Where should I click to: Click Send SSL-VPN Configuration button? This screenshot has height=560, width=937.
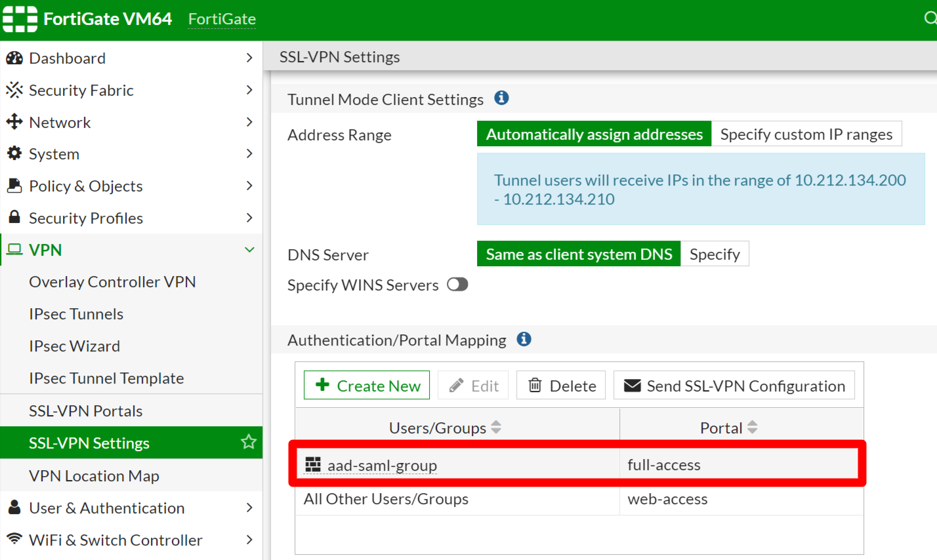click(735, 386)
